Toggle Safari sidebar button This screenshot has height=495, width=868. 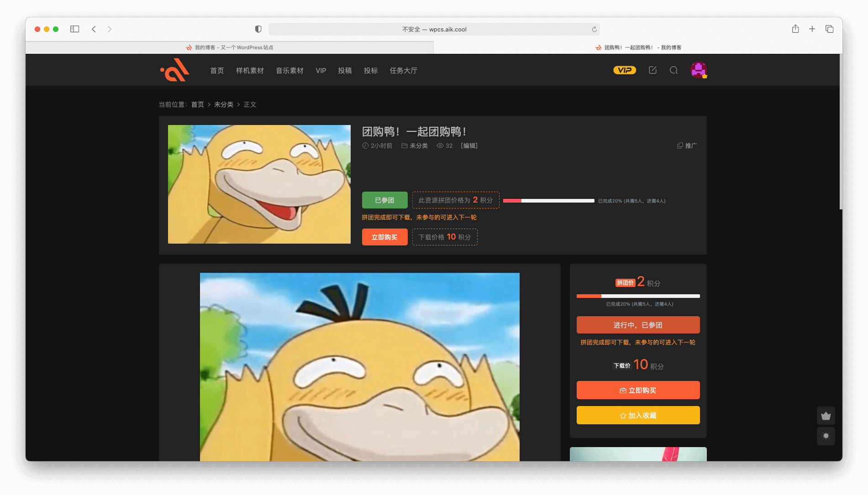[x=74, y=29]
